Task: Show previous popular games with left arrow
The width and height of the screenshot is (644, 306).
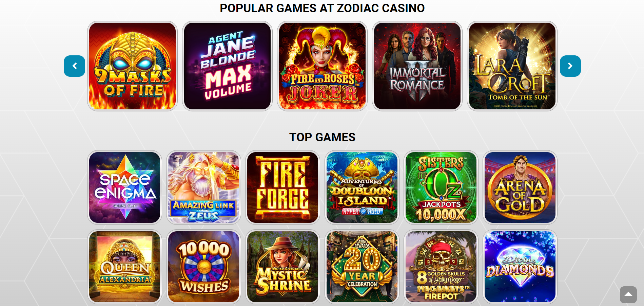Action: click(74, 66)
